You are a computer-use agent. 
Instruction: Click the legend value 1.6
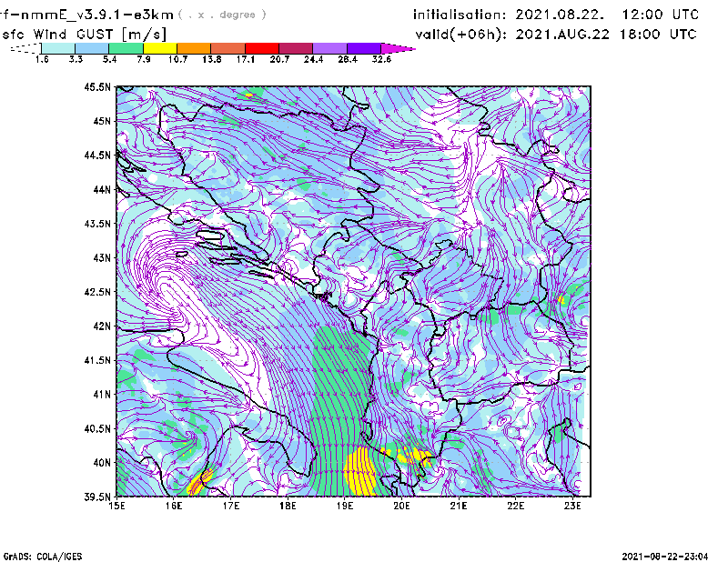[x=42, y=59]
